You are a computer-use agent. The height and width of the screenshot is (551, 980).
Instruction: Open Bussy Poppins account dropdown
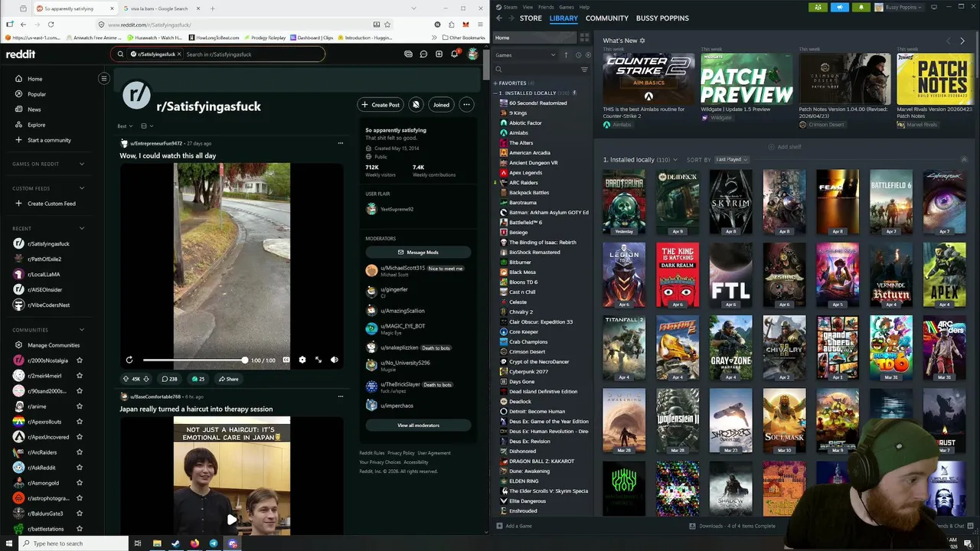(900, 7)
